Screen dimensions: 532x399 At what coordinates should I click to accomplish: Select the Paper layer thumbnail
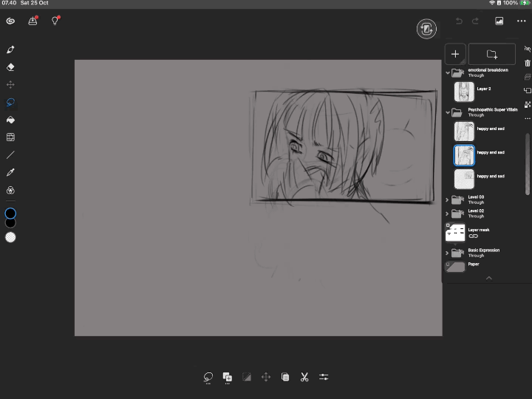pyautogui.click(x=455, y=267)
